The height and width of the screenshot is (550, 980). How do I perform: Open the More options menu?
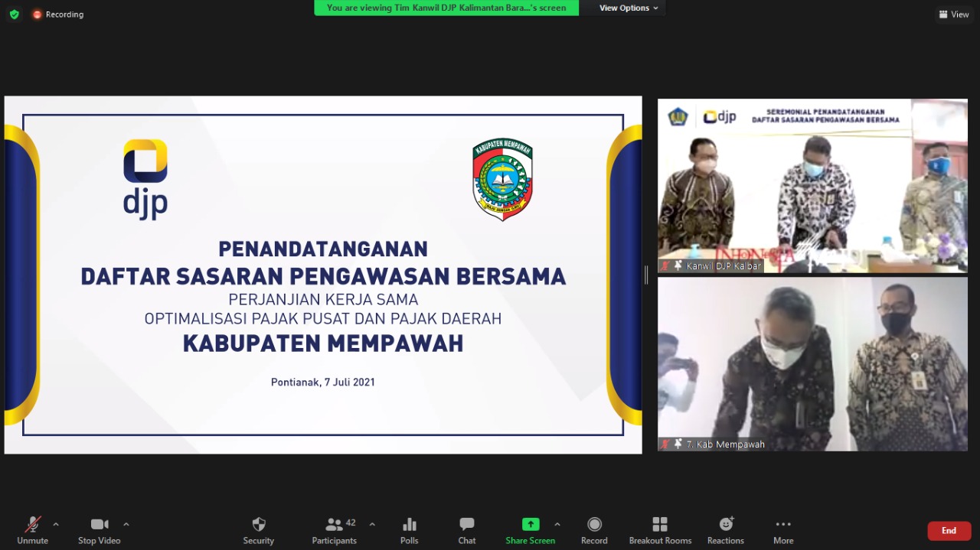tap(783, 530)
